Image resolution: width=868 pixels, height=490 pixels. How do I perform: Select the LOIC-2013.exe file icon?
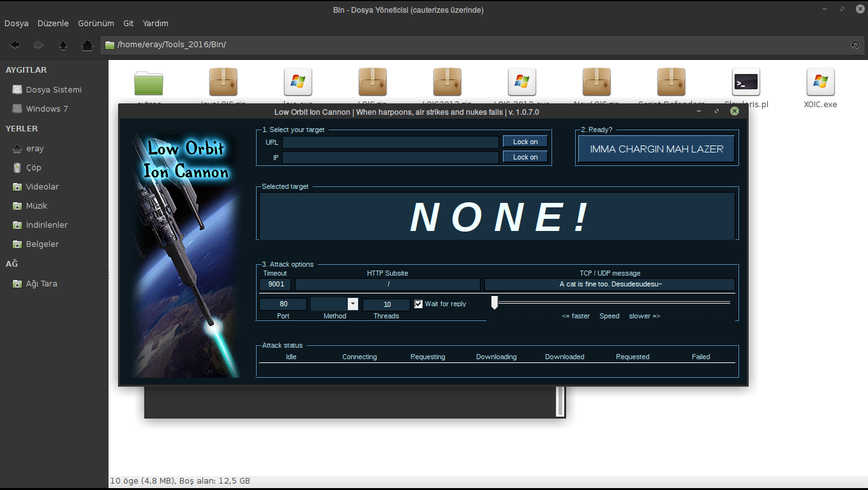[x=522, y=82]
